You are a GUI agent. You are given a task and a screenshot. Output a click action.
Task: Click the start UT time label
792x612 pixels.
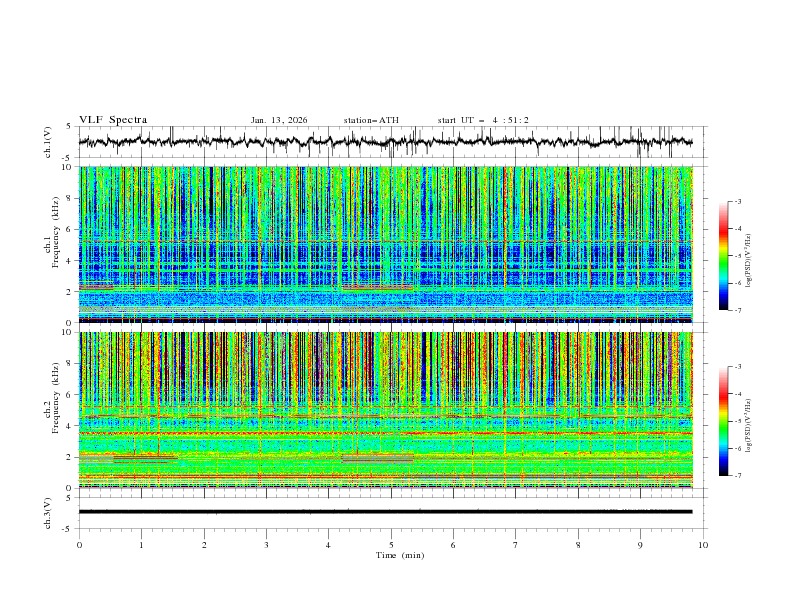click(x=483, y=120)
